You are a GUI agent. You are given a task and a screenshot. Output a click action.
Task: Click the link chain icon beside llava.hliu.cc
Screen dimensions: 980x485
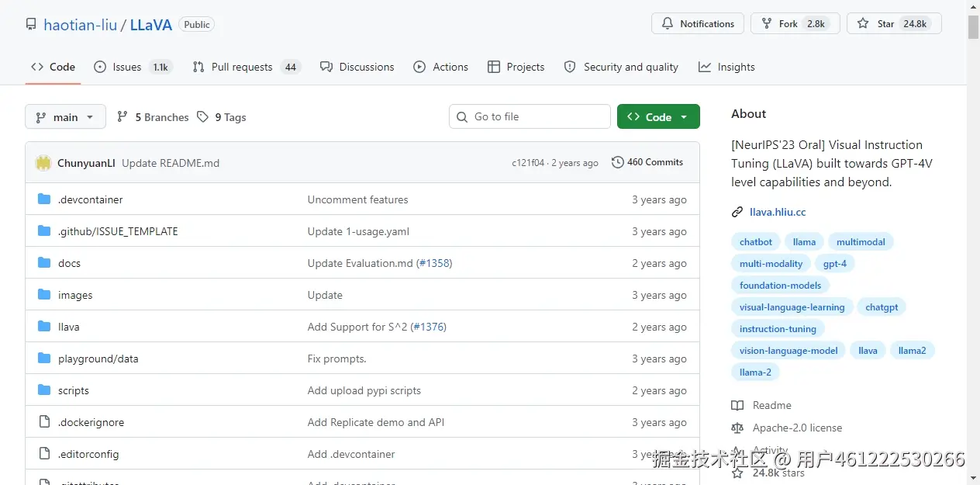click(x=737, y=212)
